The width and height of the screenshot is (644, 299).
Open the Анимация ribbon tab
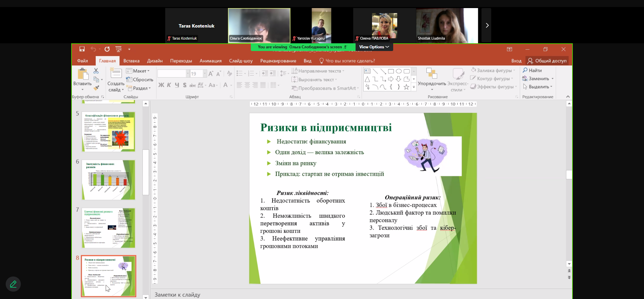[211, 61]
